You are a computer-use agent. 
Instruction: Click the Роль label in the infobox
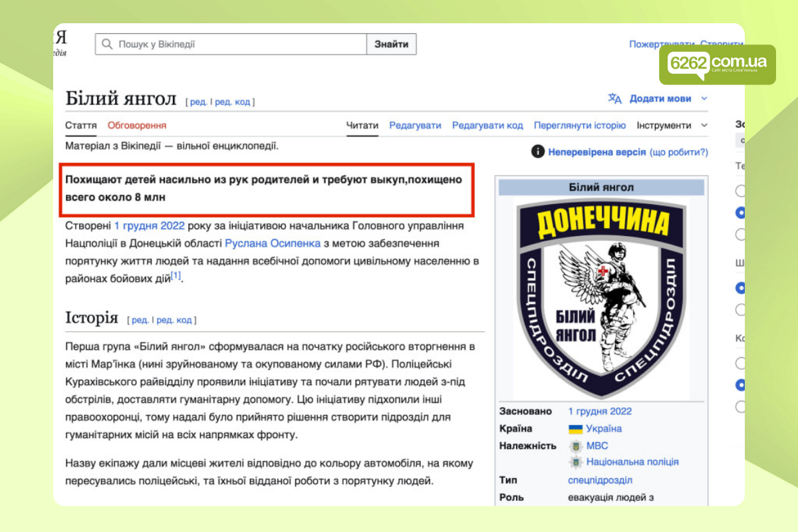click(511, 497)
